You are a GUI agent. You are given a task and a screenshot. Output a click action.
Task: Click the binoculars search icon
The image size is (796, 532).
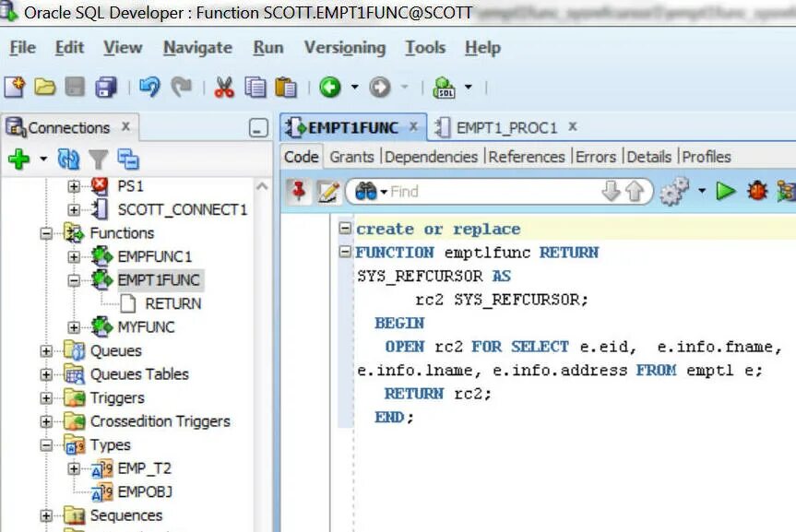tap(365, 192)
